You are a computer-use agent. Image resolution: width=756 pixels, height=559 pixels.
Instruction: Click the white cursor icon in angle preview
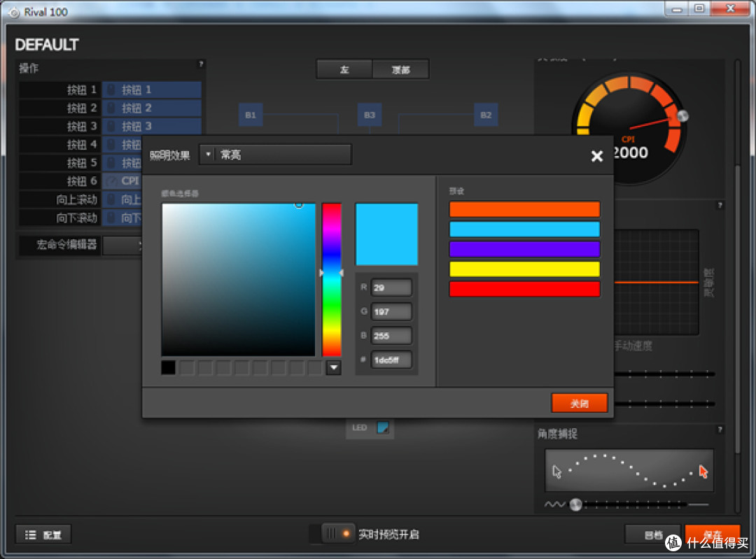[x=557, y=472]
